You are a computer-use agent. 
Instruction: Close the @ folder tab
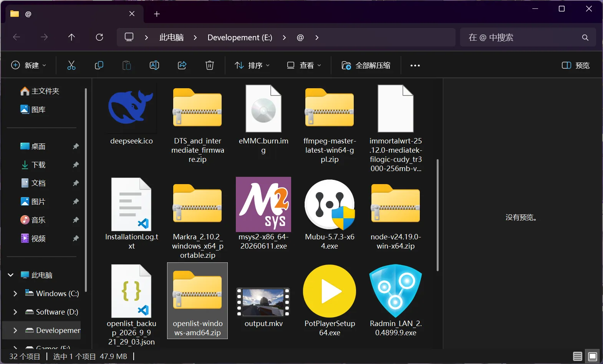pyautogui.click(x=132, y=14)
